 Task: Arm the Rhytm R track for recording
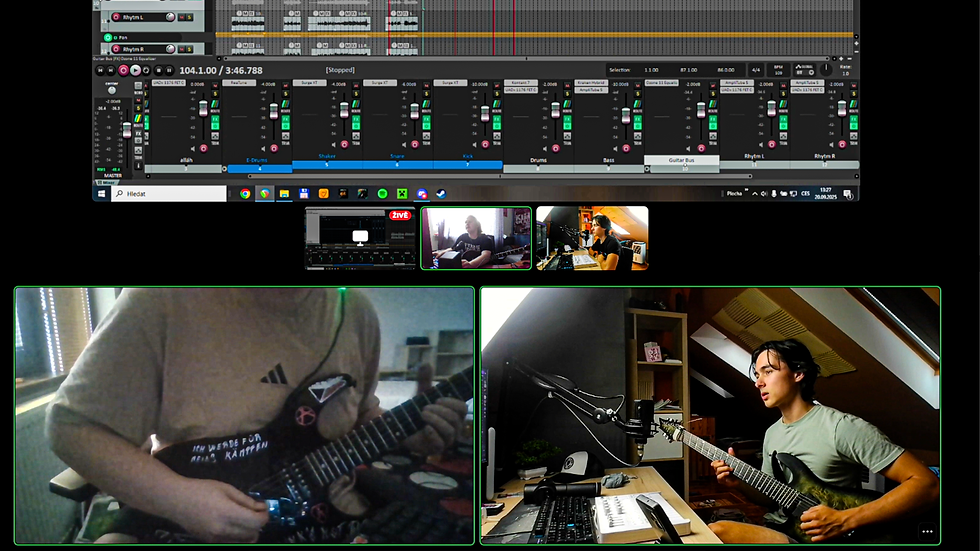[116, 49]
